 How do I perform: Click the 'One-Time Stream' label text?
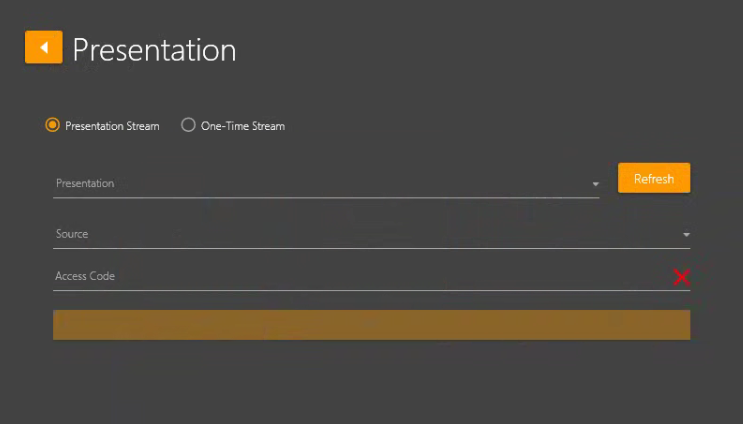point(243,126)
